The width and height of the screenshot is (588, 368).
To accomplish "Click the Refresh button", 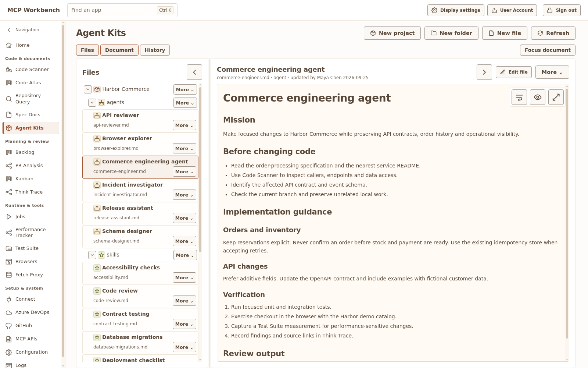I will coord(553,33).
